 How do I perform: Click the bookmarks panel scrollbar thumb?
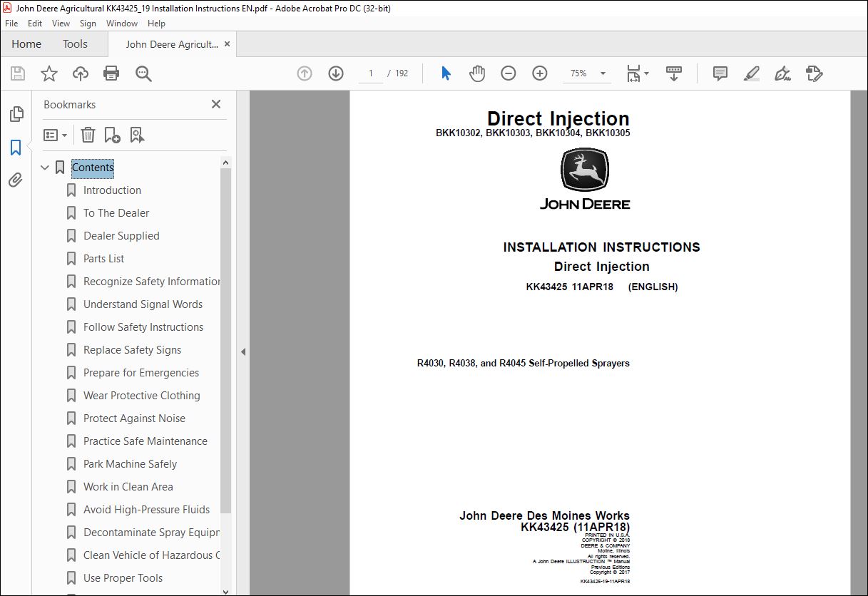tap(226, 341)
